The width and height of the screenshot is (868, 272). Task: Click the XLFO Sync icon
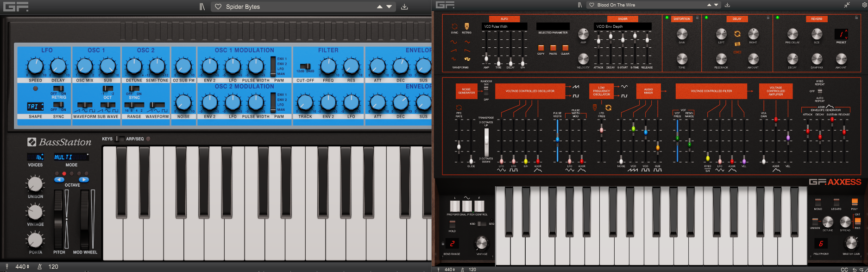(x=454, y=26)
